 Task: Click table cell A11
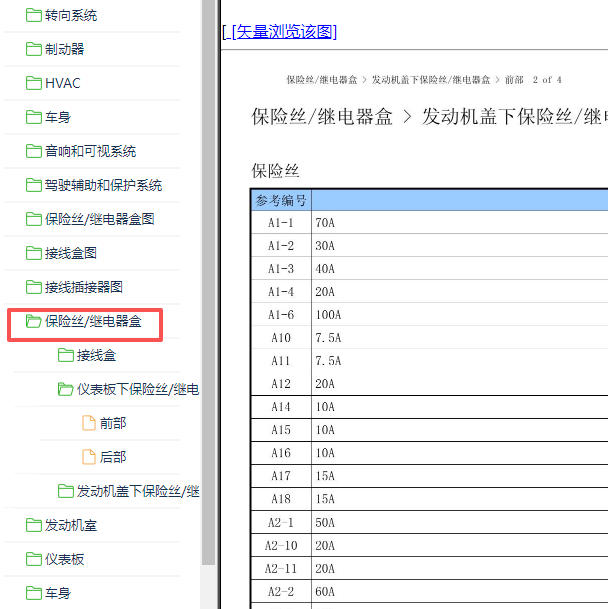click(x=281, y=361)
